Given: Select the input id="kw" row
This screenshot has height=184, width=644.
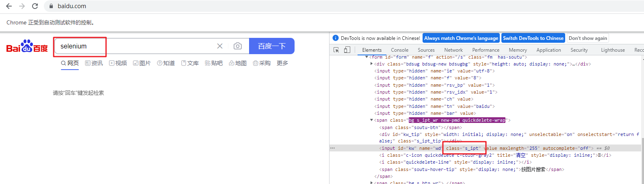Looking at the screenshot, I should point(486,148).
